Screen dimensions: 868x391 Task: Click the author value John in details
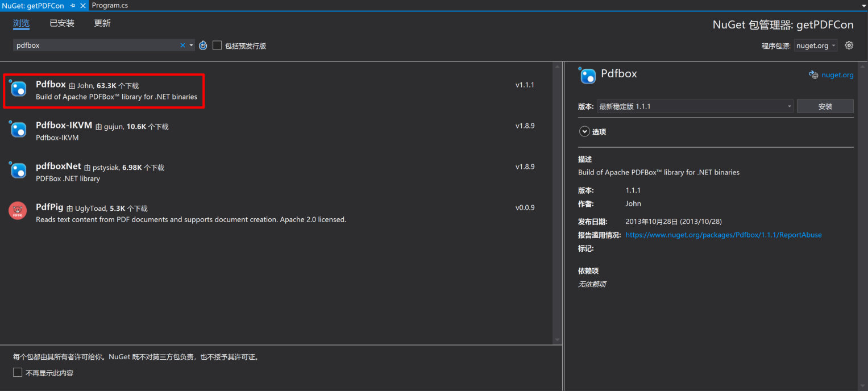click(633, 203)
